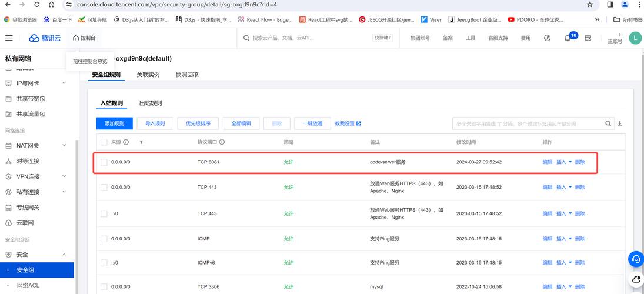Expand the 私有连接 sidebar section
This screenshot has height=294, width=644.
[64, 192]
